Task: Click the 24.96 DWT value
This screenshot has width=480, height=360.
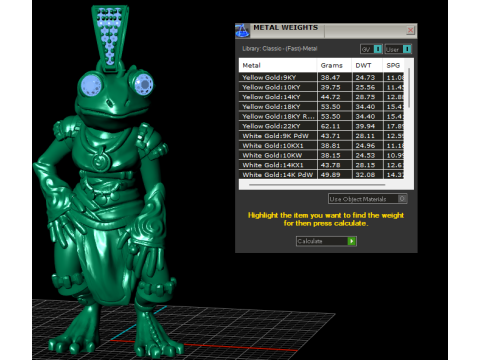Action: (x=365, y=145)
